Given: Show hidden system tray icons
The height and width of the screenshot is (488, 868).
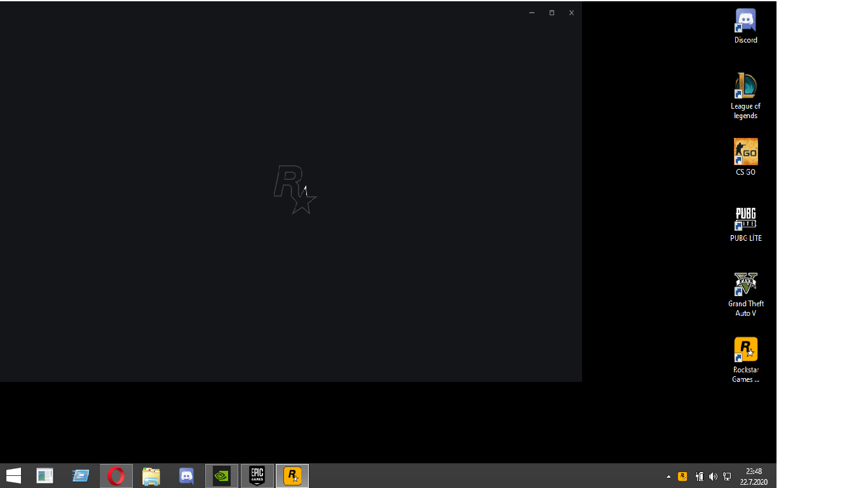Looking at the screenshot, I should tap(668, 476).
